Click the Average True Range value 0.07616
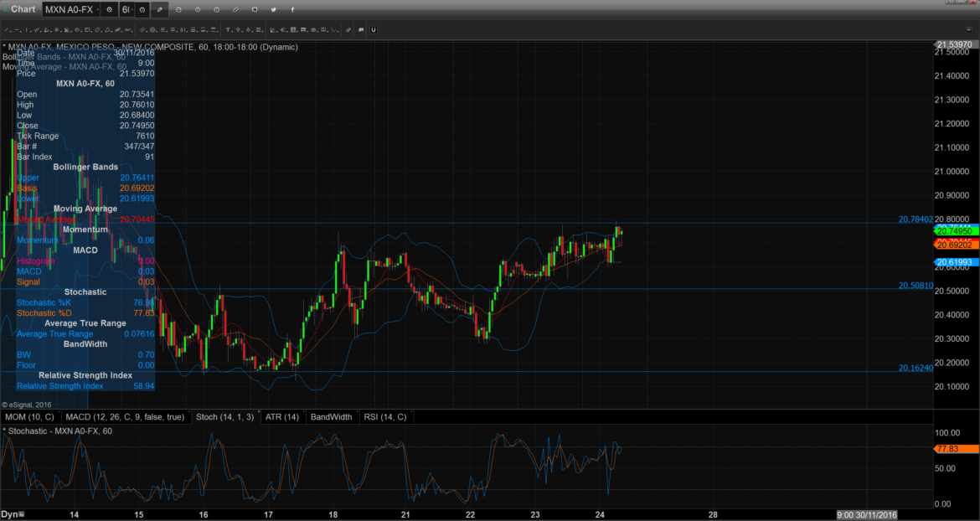 (x=139, y=333)
